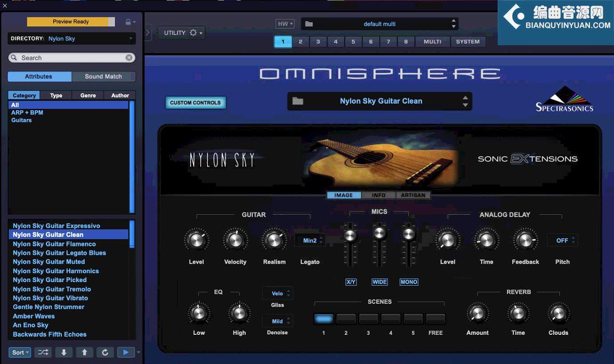Select Scene 4
614x364 pixels.
coord(391,319)
